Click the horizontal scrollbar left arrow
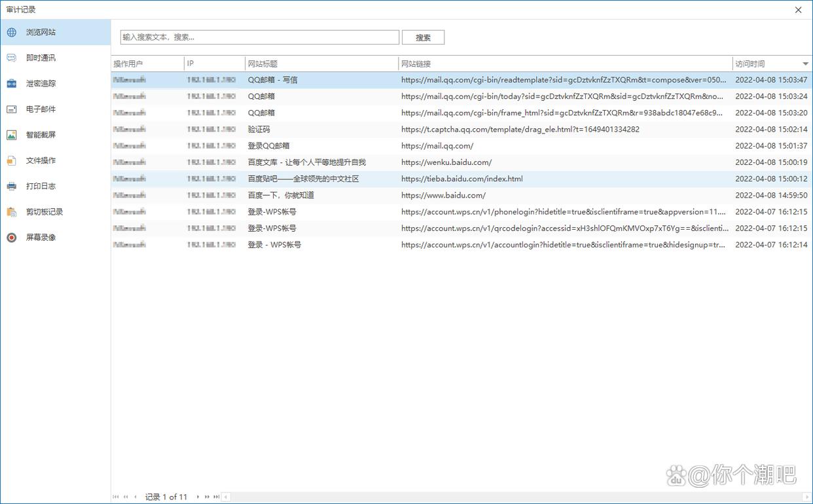Viewport: 813px width, 504px height. click(x=226, y=497)
